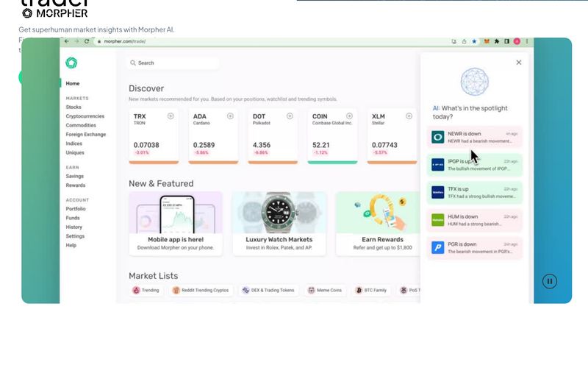This screenshot has width=588, height=365.
Task: Select Reddit Trending Cryptos chip
Action: pyautogui.click(x=201, y=290)
